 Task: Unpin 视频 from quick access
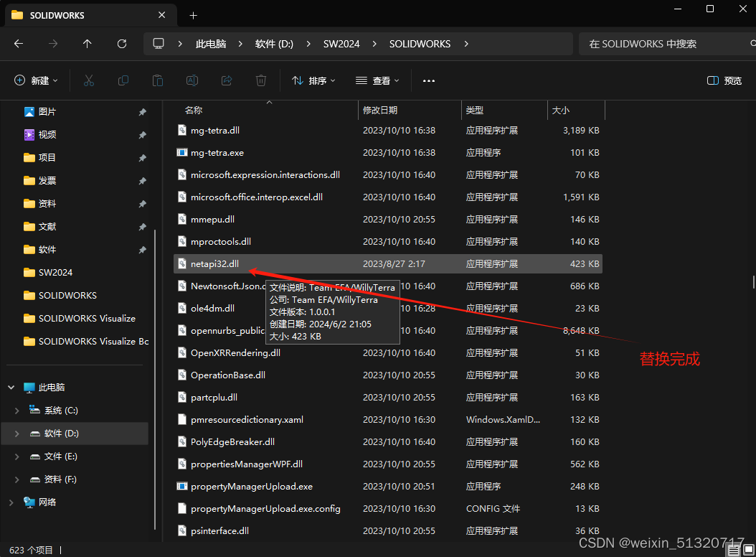pyautogui.click(x=142, y=135)
